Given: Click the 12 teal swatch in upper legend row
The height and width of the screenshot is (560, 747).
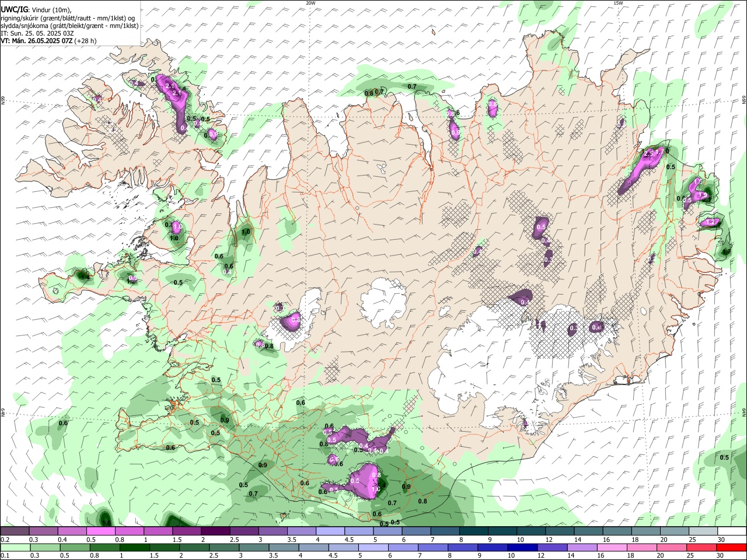Looking at the screenshot, I should coord(560,531).
